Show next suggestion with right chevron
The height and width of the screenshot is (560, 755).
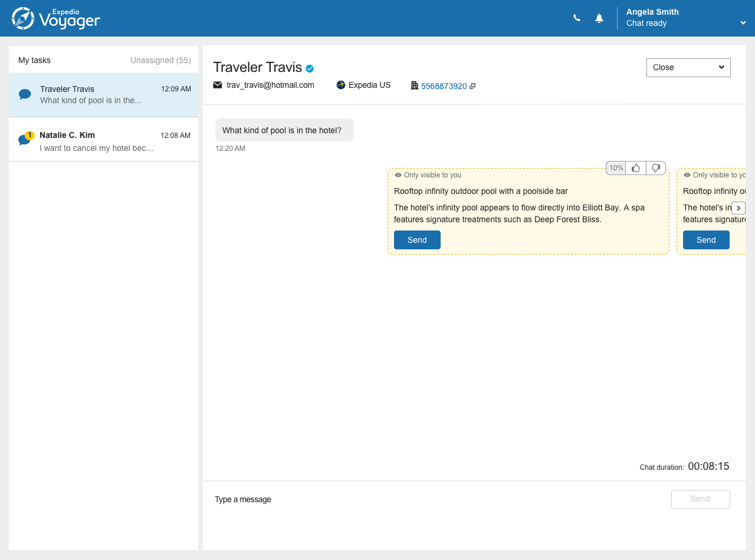(738, 208)
